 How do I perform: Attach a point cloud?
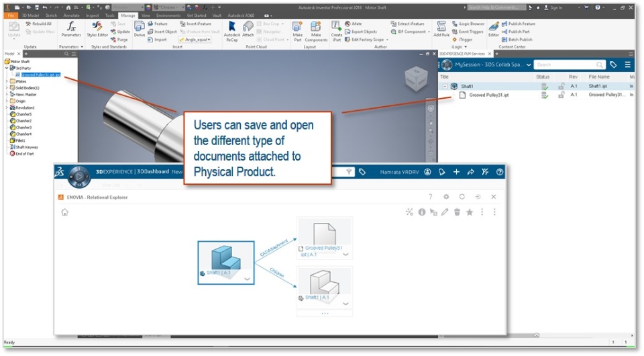pos(248,30)
